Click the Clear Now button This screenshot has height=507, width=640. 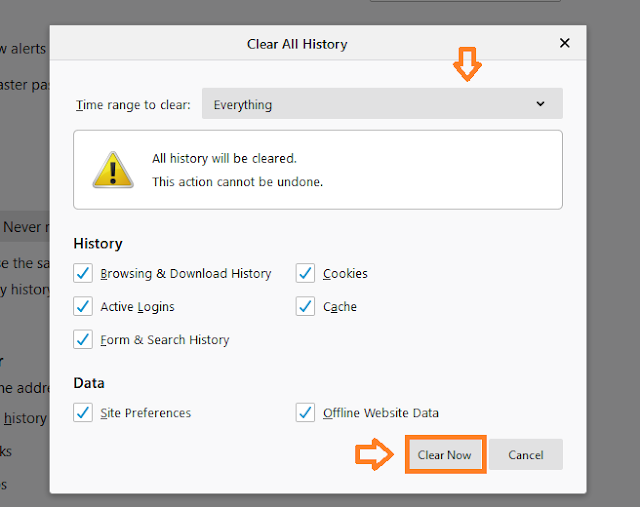pos(444,454)
